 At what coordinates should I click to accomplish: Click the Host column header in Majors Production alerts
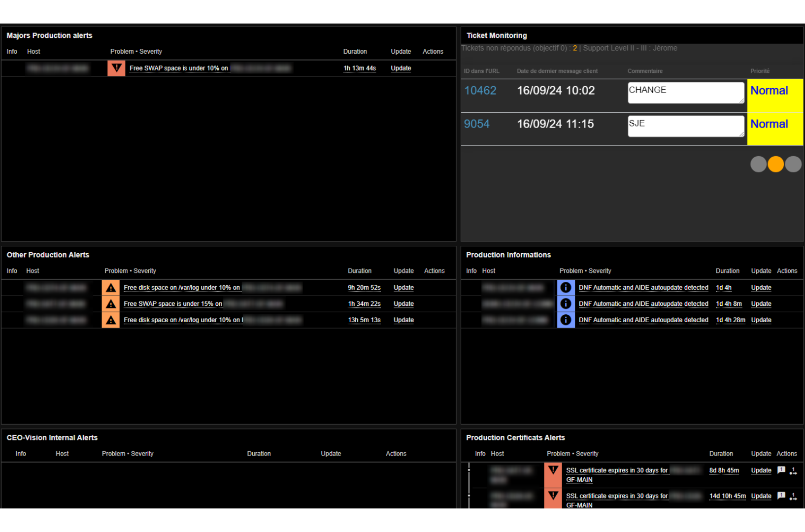point(34,52)
